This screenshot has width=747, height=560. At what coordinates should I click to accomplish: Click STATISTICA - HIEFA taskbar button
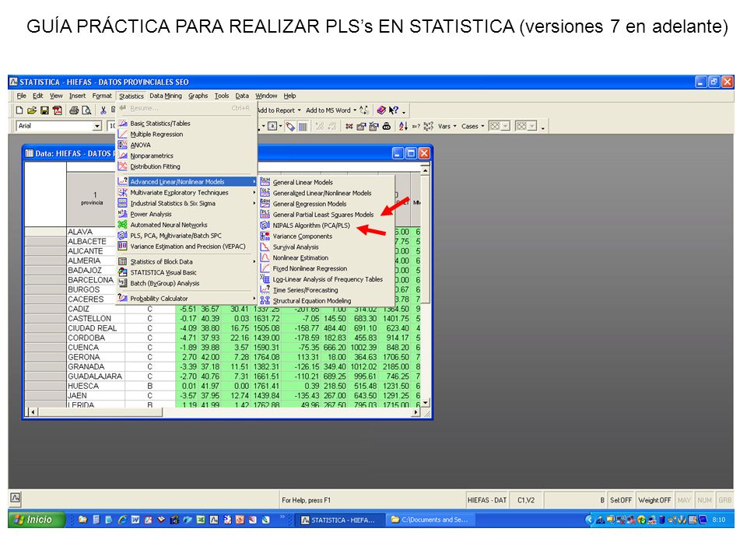(x=338, y=520)
